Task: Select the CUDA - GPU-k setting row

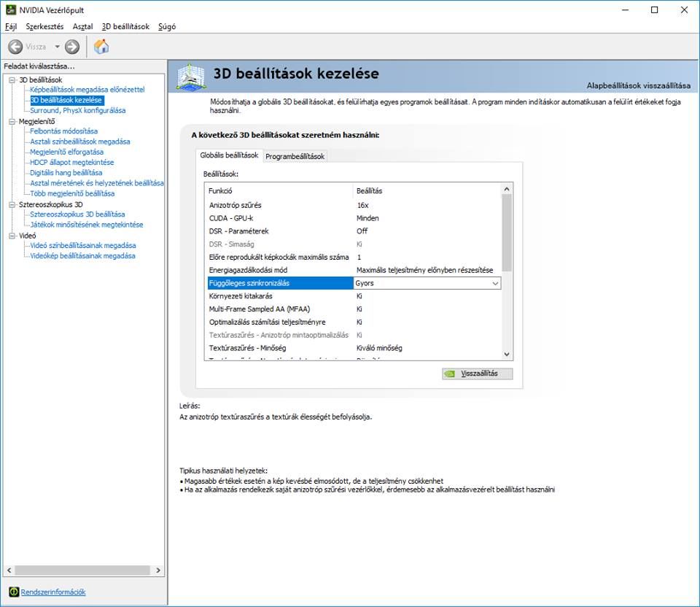Action: point(354,218)
